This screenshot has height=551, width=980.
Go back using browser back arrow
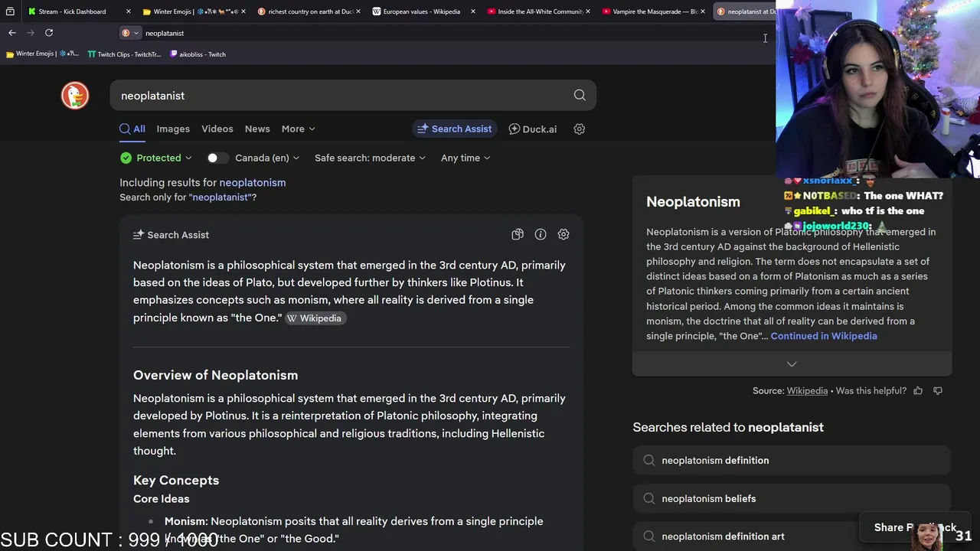(12, 33)
